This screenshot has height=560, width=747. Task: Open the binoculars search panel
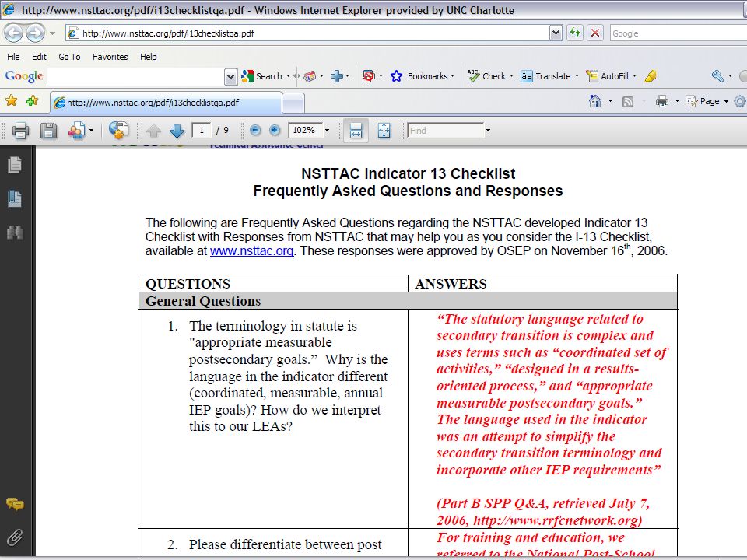[15, 233]
